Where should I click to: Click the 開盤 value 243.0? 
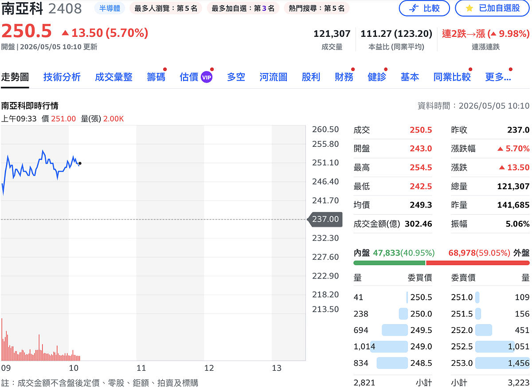coord(421,149)
